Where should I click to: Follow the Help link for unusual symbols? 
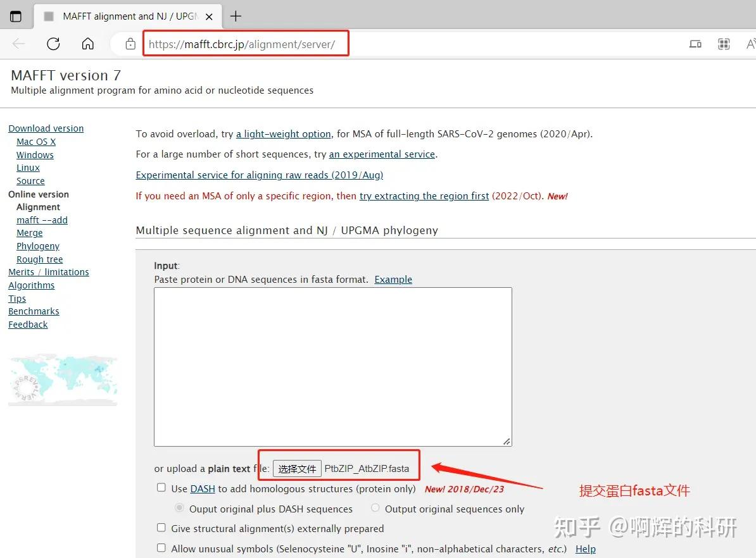tap(585, 549)
